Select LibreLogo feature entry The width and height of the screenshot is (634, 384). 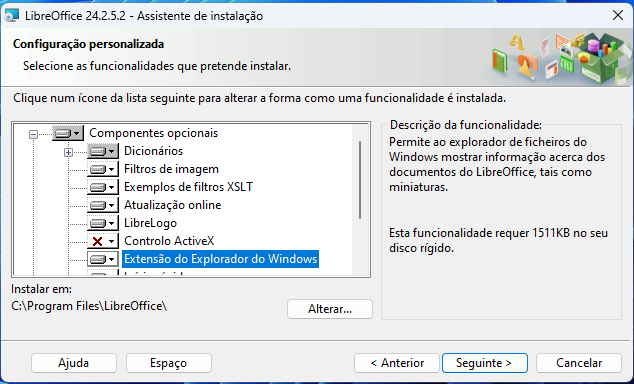click(x=150, y=223)
